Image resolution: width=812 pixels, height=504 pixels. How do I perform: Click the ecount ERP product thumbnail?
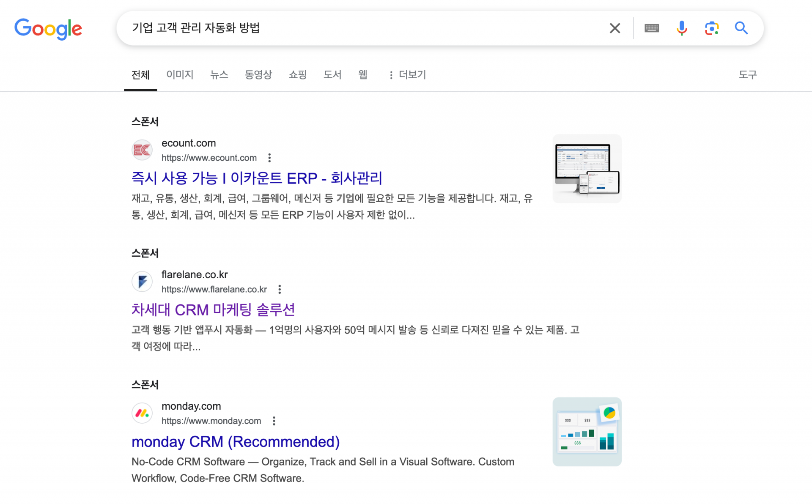[x=587, y=169]
